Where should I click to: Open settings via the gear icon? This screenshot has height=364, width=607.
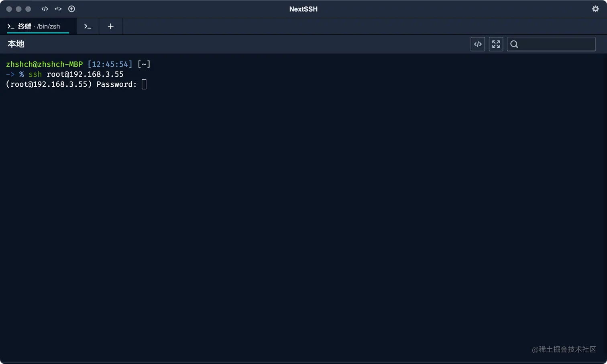click(x=595, y=9)
